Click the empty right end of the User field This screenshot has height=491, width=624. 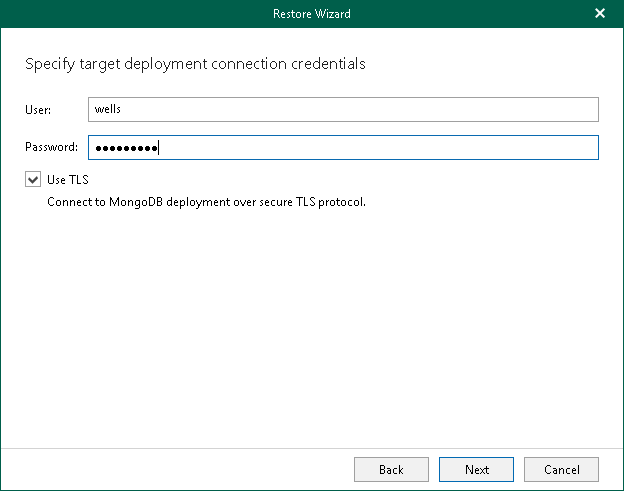pos(560,109)
